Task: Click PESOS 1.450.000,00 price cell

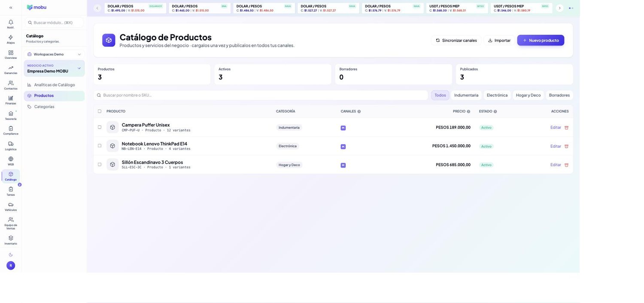Action: [451, 146]
